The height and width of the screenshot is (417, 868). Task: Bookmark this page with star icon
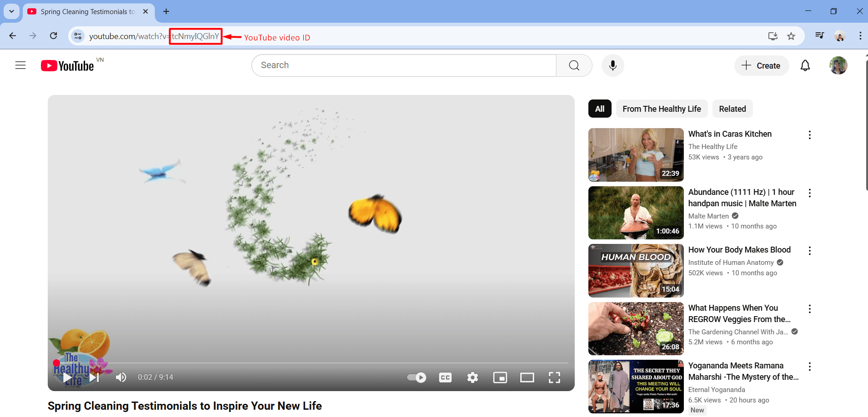791,36
